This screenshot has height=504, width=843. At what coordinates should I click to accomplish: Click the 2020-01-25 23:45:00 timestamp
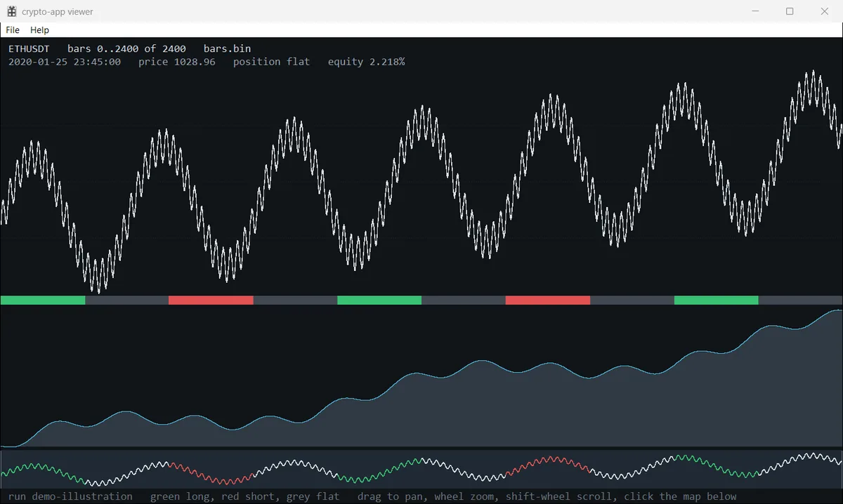pyautogui.click(x=65, y=62)
